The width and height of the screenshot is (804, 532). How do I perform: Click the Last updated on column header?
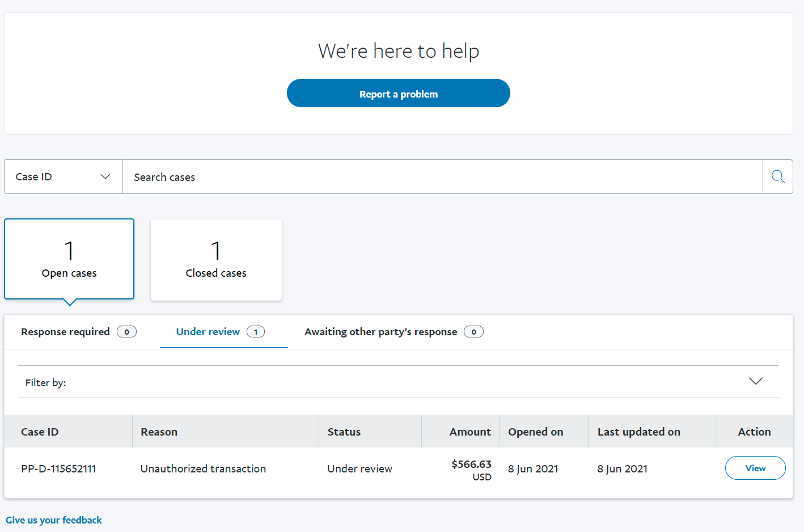(x=639, y=432)
